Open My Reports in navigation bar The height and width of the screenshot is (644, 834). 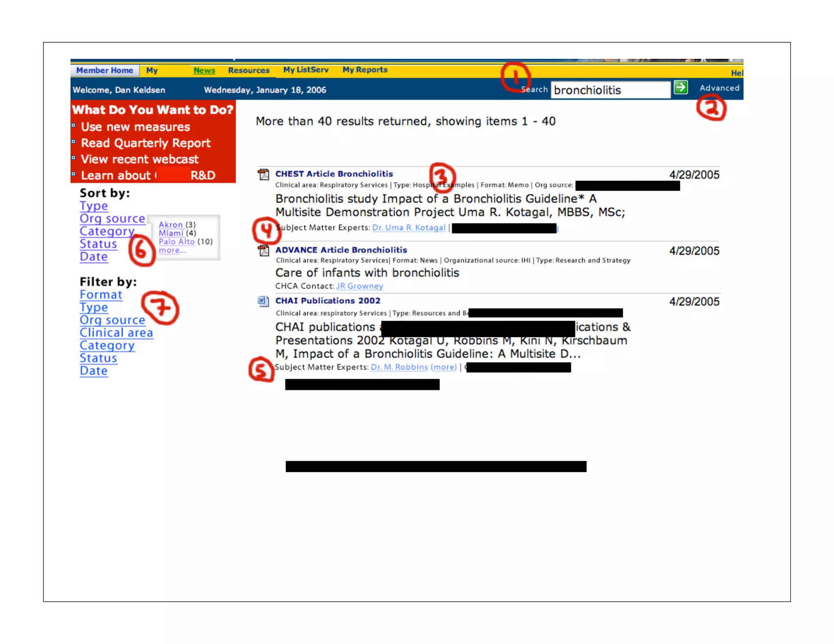coord(365,70)
